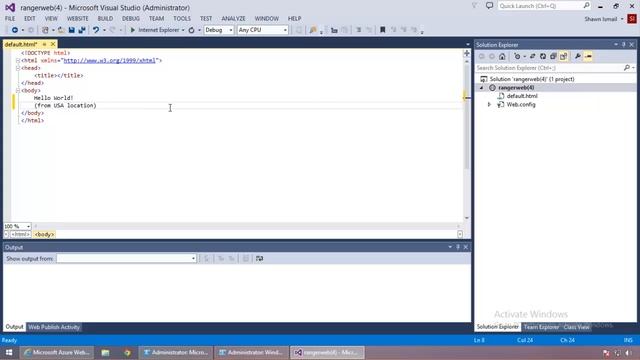
Task: Click the Sync with Active Document icon
Action: pyautogui.click(x=533, y=56)
